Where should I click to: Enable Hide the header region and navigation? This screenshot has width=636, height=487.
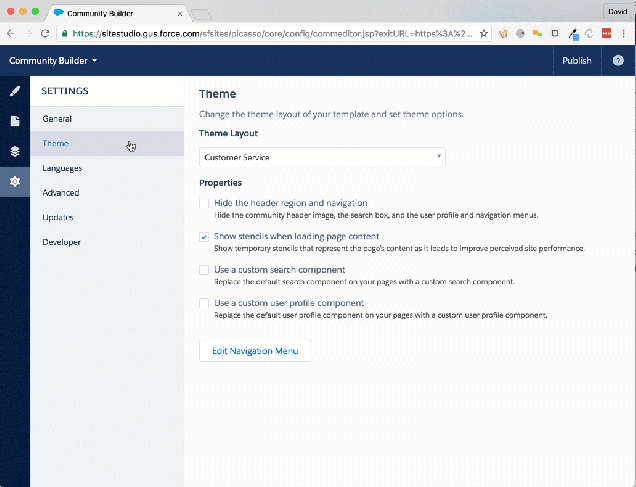pyautogui.click(x=204, y=203)
